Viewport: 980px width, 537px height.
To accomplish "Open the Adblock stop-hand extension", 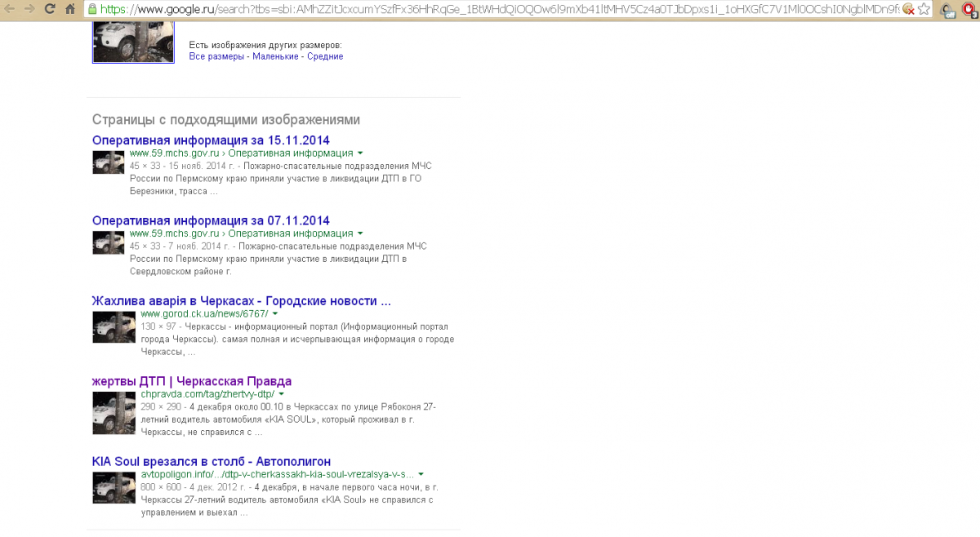I will tap(970, 10).
